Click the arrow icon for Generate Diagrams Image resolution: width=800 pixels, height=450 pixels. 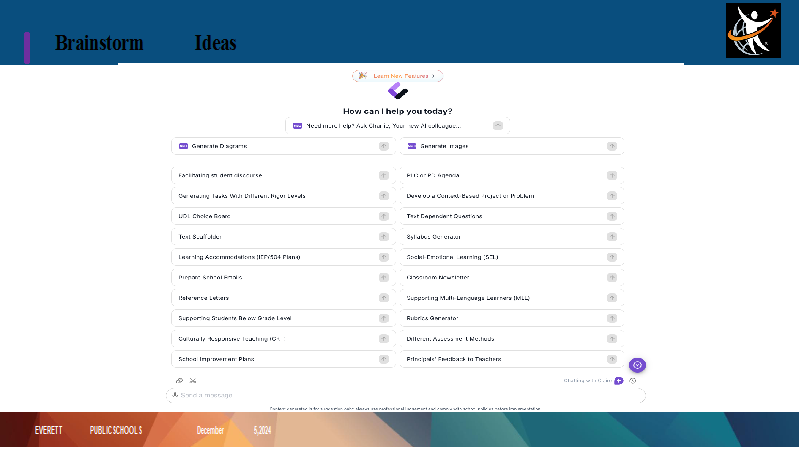click(384, 146)
